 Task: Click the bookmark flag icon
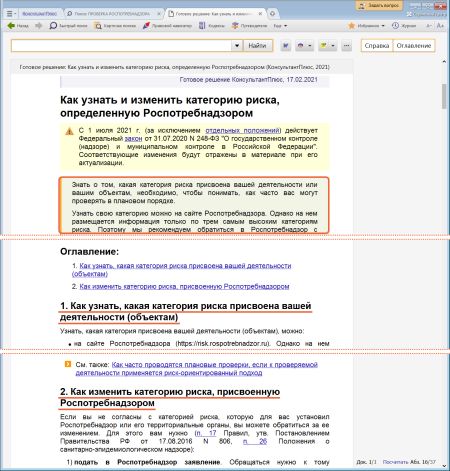(x=323, y=46)
